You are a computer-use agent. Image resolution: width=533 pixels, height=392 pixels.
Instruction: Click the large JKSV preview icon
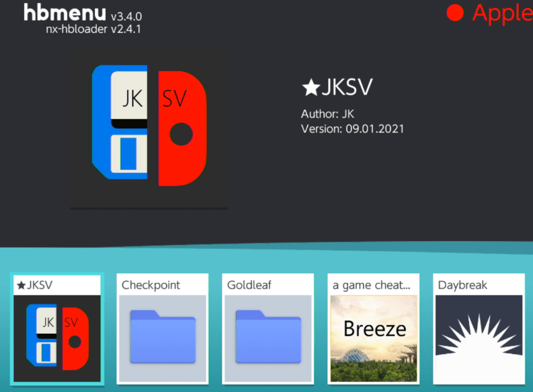click(149, 129)
